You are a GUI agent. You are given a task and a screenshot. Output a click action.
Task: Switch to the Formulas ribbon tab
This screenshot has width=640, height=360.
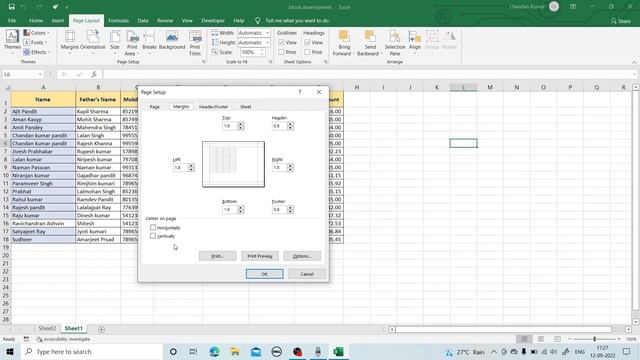118,20
